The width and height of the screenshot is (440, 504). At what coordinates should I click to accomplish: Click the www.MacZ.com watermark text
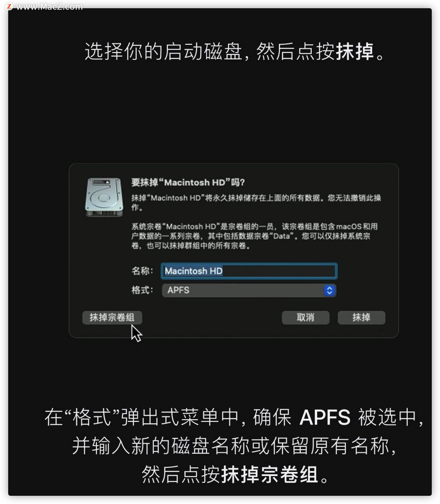tap(49, 6)
